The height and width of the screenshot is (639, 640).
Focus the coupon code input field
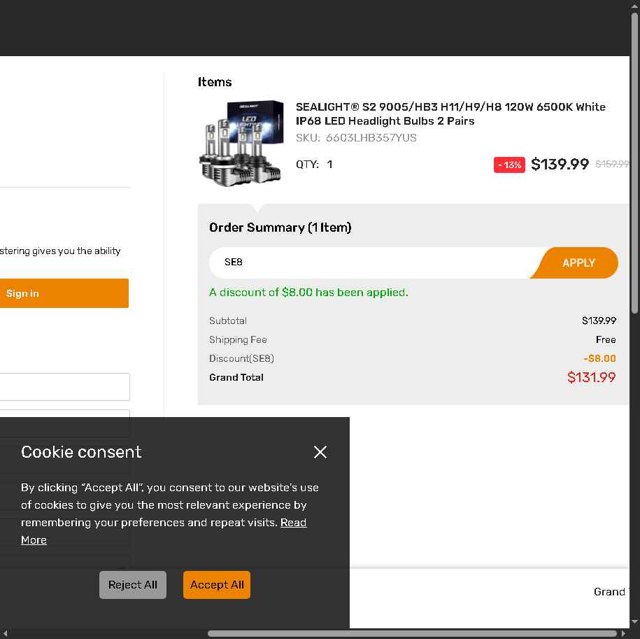pos(371,262)
